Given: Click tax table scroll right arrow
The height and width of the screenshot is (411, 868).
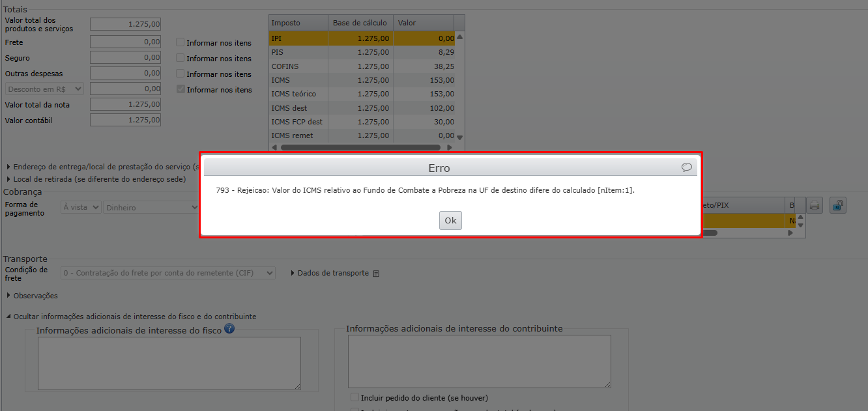Looking at the screenshot, I should tap(450, 148).
